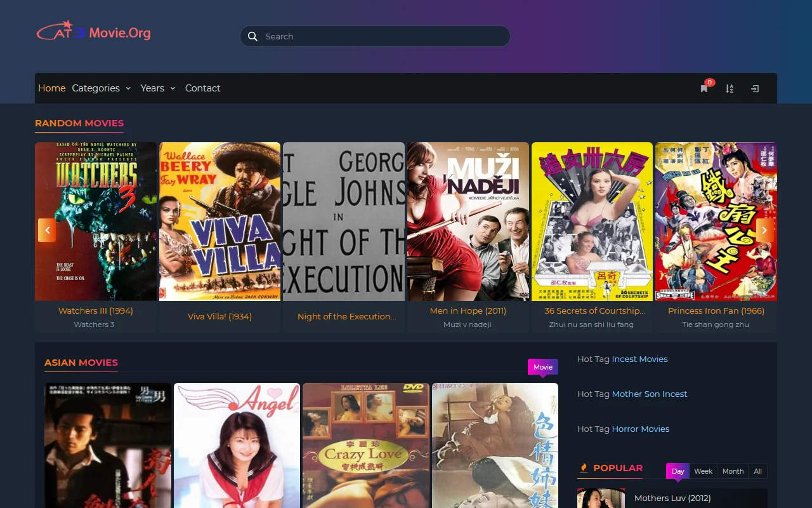Select the All popular filter
This screenshot has height=508, width=812.
pyautogui.click(x=757, y=471)
